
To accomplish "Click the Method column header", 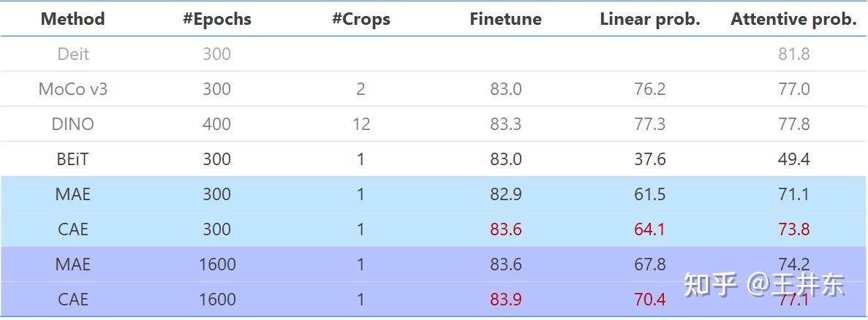I will tap(72, 19).
